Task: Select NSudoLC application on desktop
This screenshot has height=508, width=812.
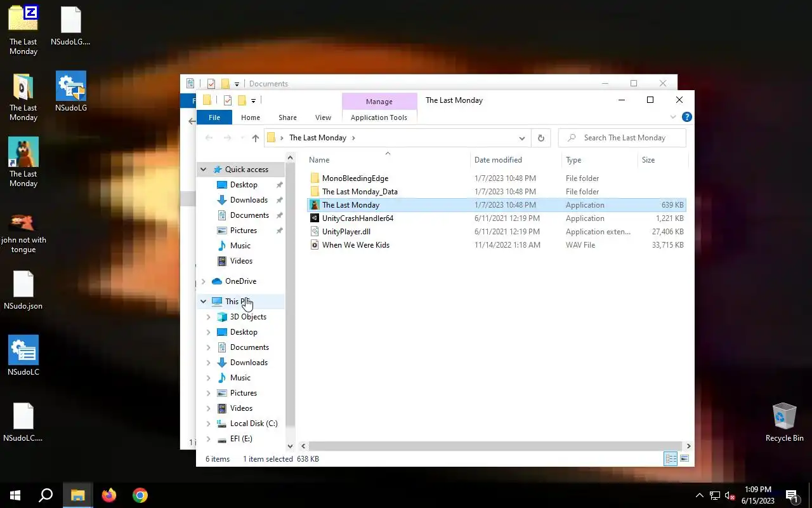Action: click(23, 356)
